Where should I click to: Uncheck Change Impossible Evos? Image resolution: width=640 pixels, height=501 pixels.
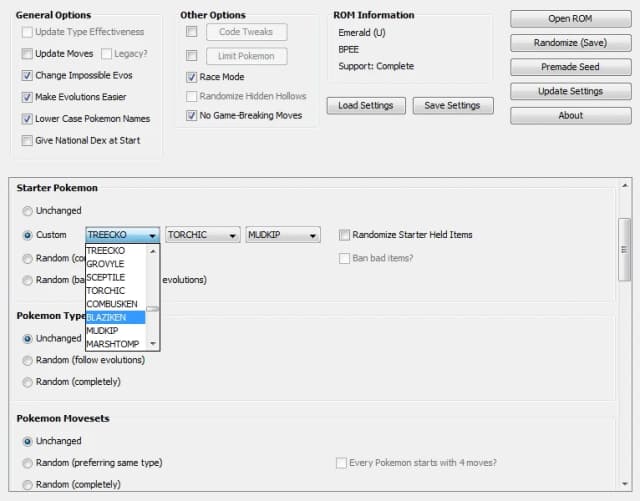pos(27,75)
